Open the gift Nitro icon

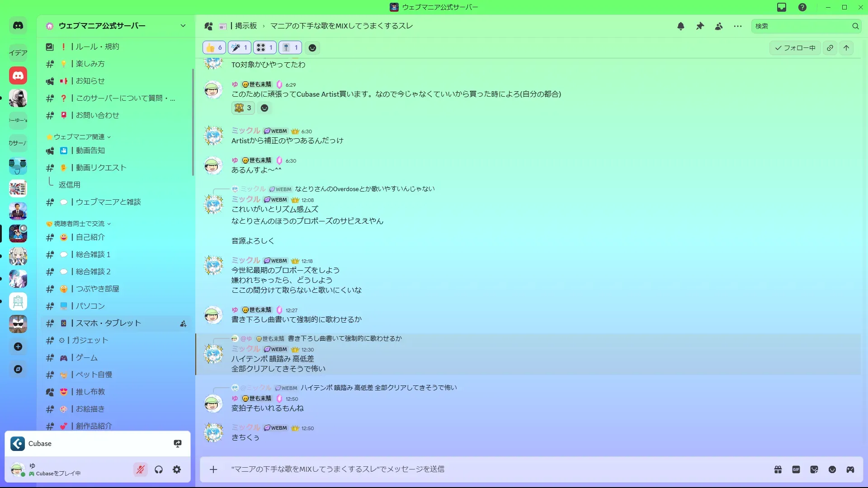coord(778,469)
